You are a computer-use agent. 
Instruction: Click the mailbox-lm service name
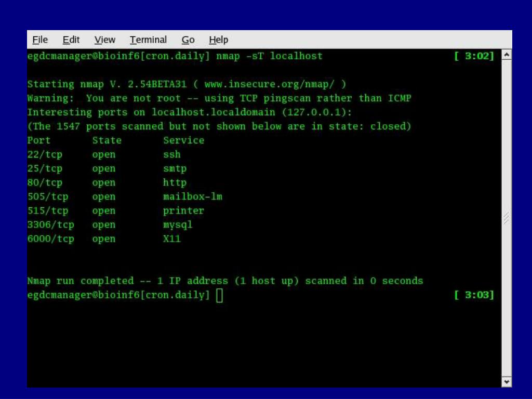coord(193,197)
